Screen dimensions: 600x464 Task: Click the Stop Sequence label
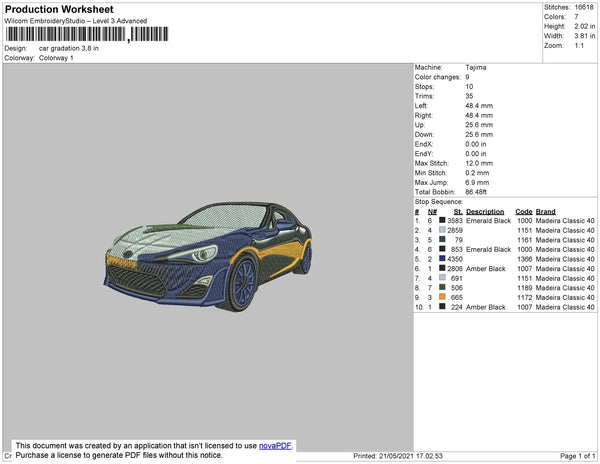(x=438, y=202)
